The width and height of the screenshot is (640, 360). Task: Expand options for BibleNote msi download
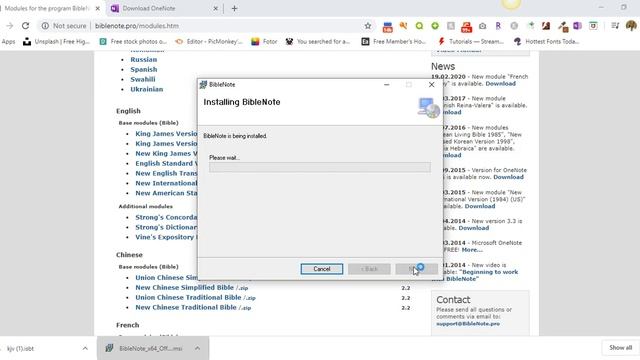click(198, 348)
